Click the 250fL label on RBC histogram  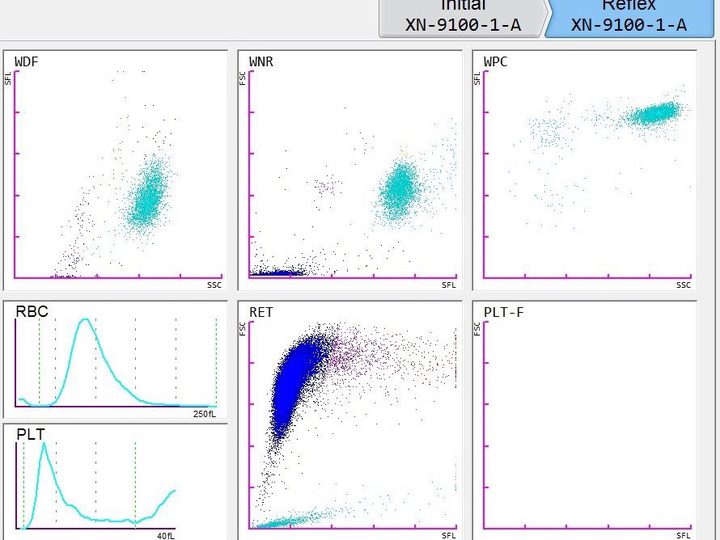coord(204,414)
